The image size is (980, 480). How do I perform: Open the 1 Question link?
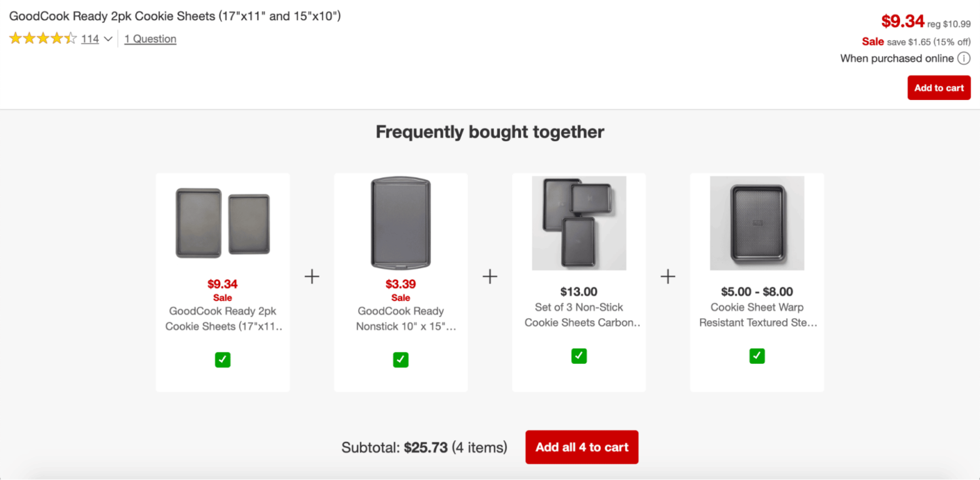tap(150, 39)
